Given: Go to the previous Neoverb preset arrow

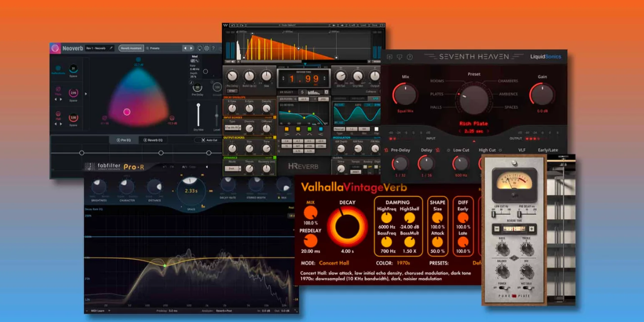Looking at the screenshot, I should pyautogui.click(x=185, y=48).
